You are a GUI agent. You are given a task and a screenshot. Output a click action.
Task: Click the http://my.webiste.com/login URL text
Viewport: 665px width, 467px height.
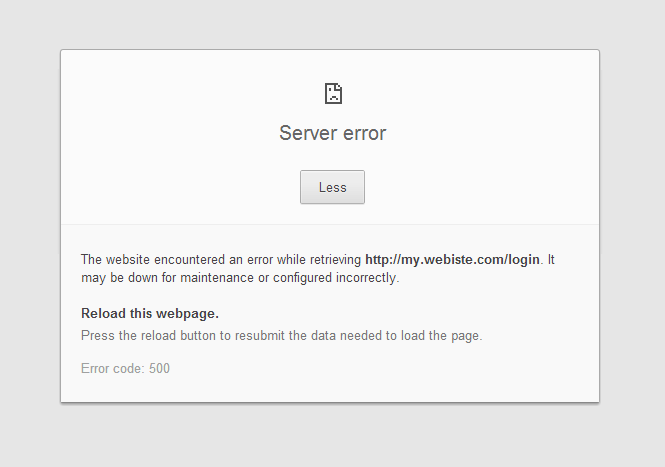(x=452, y=260)
